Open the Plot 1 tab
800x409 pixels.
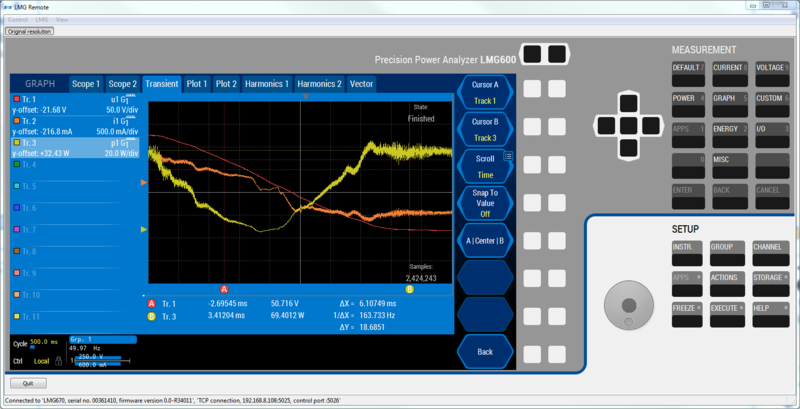[x=197, y=84]
